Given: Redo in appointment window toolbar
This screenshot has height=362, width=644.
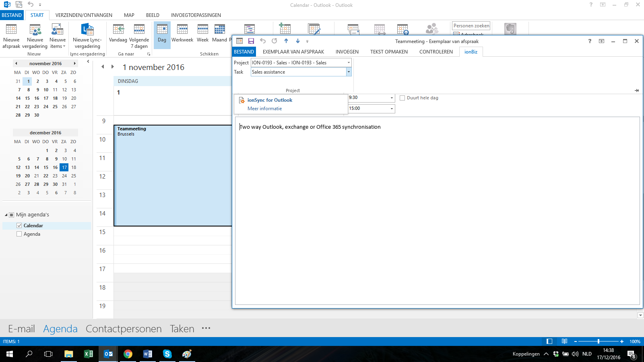Looking at the screenshot, I should tap(275, 41).
